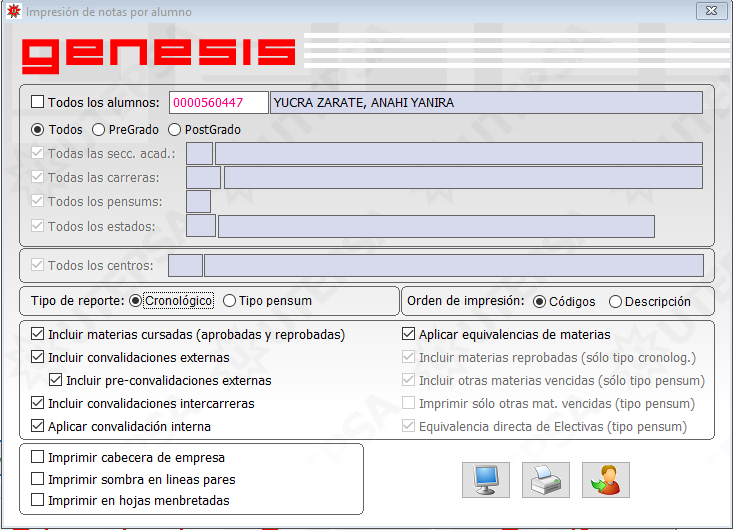Enable Imprimir en hojas menbretadas
Screen dimensions: 733x530
pyautogui.click(x=37, y=500)
